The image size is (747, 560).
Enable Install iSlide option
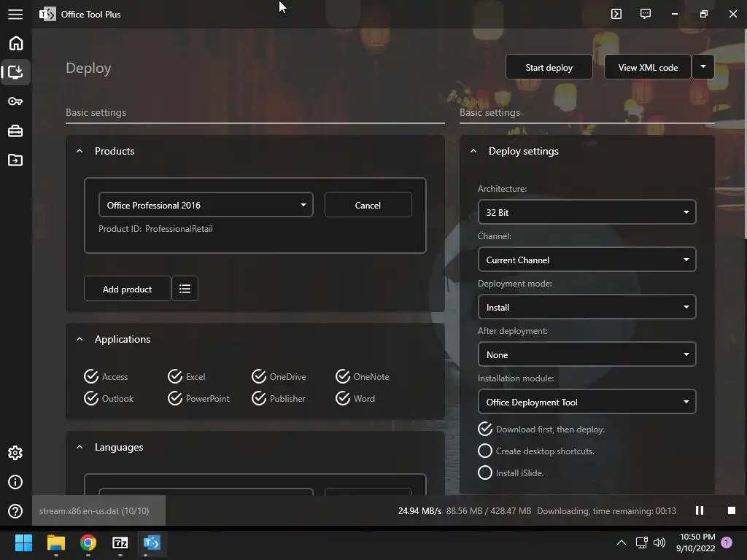point(511,472)
